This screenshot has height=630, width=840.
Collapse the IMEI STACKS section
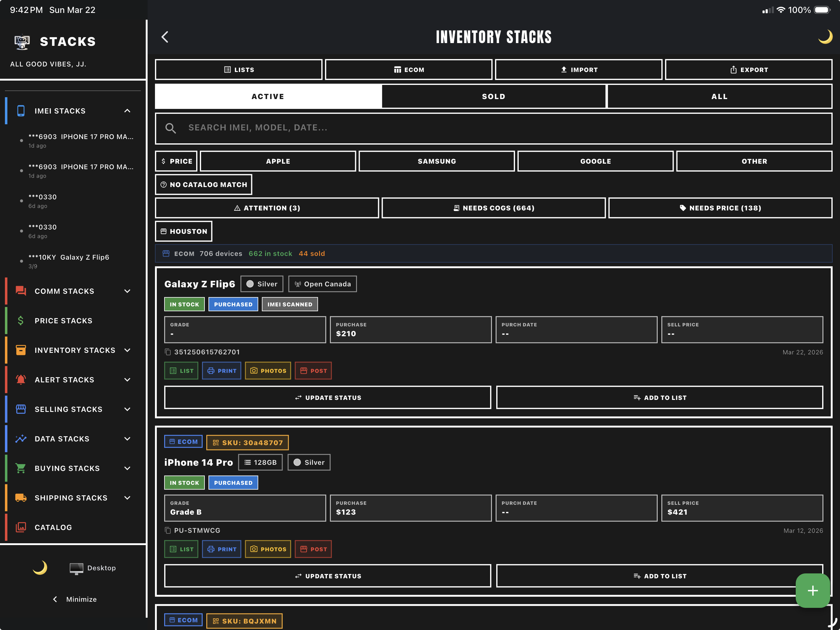pyautogui.click(x=127, y=110)
